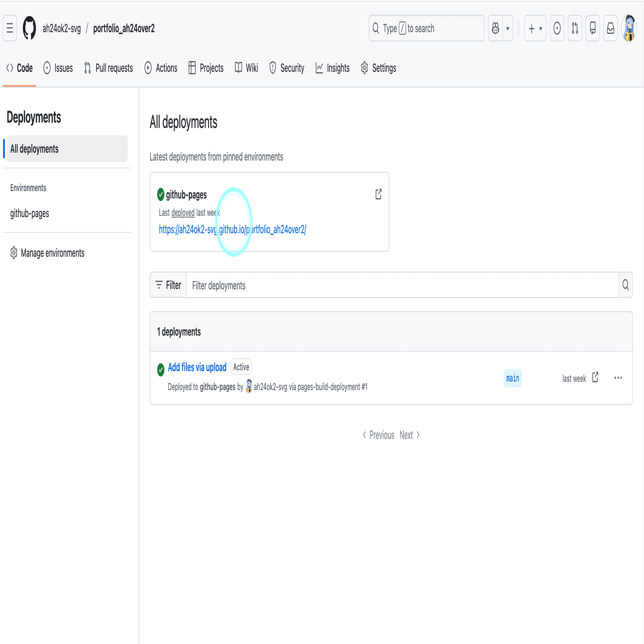Open the hamburger navigation menu
This screenshot has height=644, width=644.
click(x=10, y=28)
